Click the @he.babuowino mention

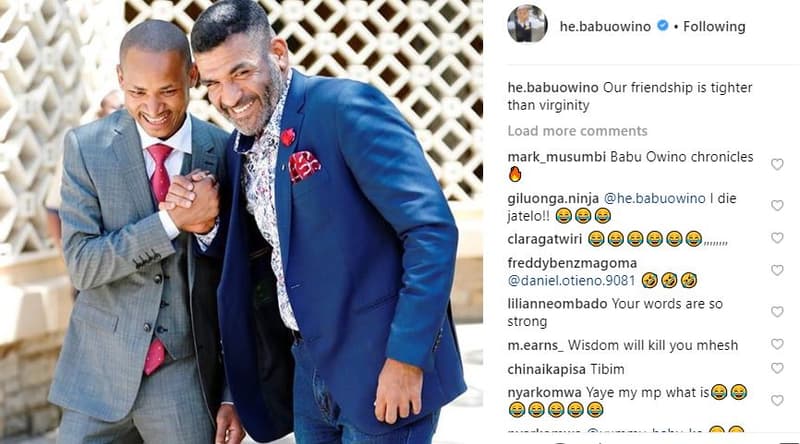(x=655, y=198)
